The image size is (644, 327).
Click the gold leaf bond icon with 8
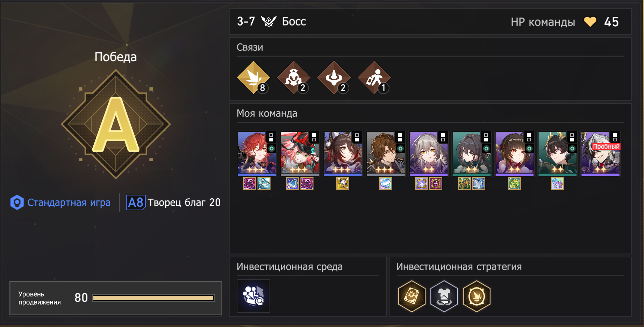[253, 78]
